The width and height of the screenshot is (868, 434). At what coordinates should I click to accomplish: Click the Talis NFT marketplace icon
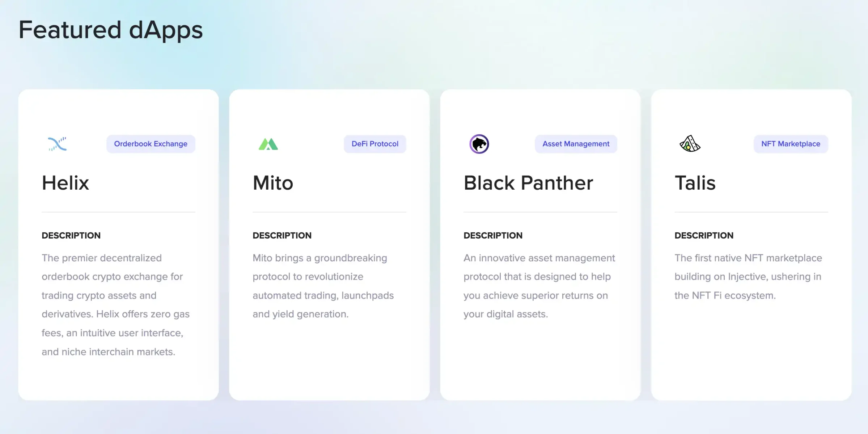(x=690, y=144)
